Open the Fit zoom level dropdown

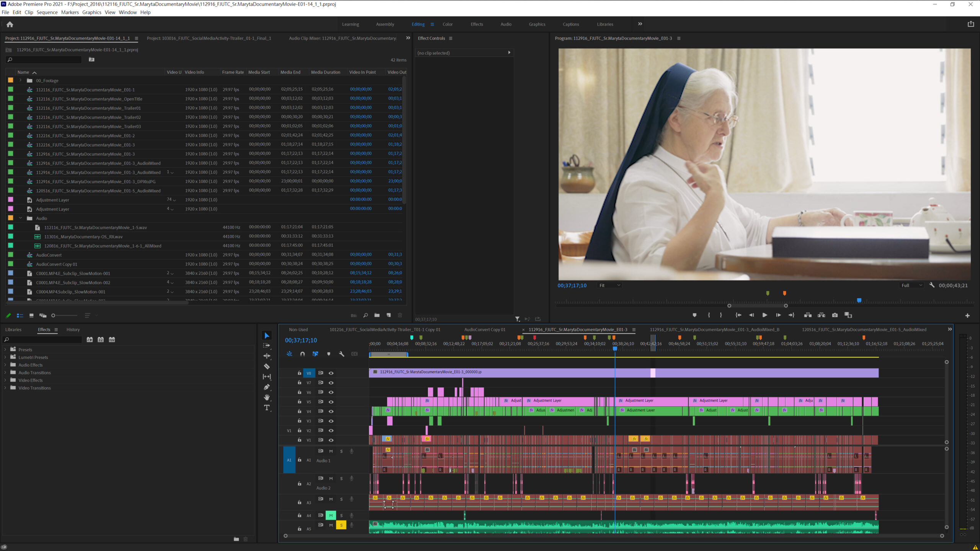[x=609, y=285]
